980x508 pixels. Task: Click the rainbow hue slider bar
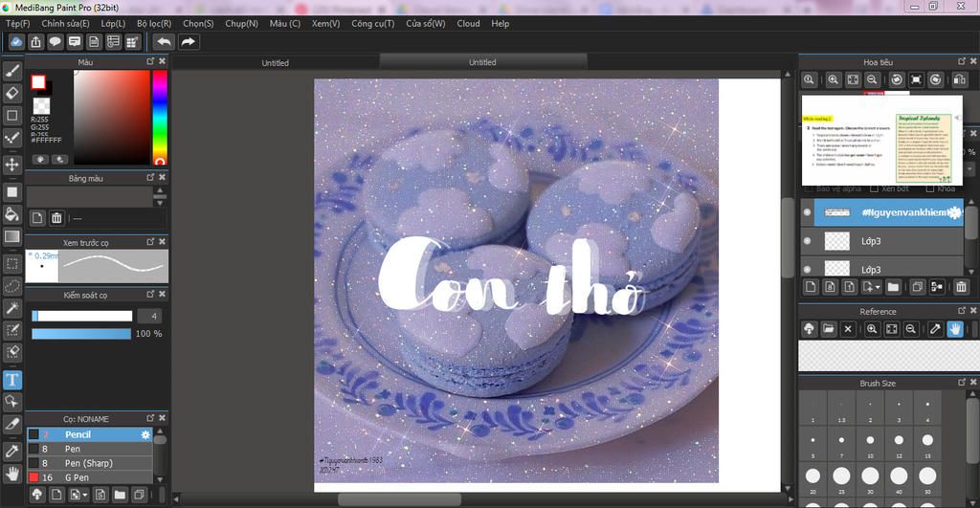click(160, 118)
